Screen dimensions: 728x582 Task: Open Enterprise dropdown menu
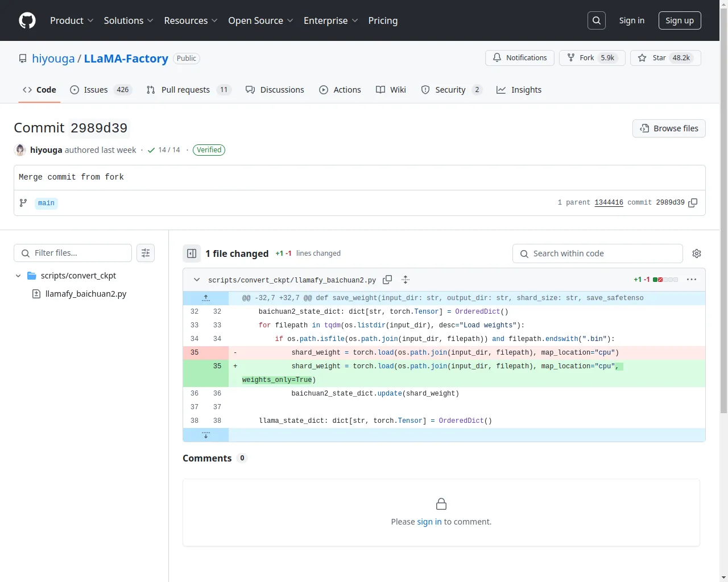click(x=330, y=20)
